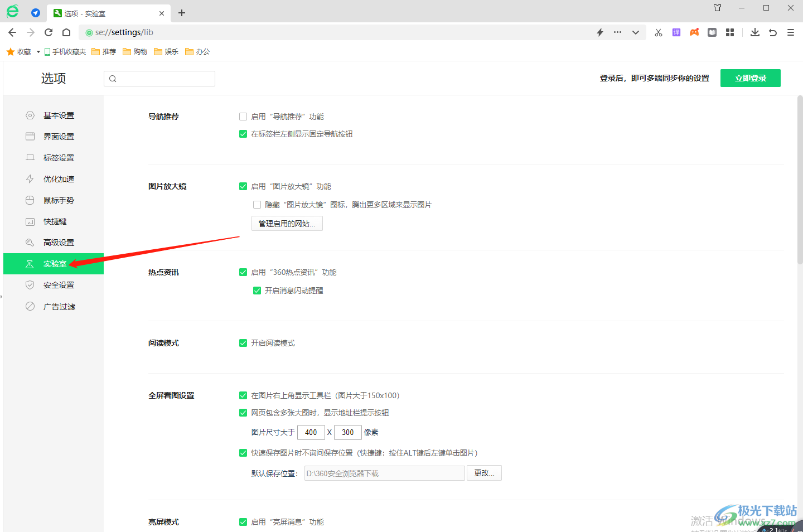Open the 办公 bookmark folder

197,52
